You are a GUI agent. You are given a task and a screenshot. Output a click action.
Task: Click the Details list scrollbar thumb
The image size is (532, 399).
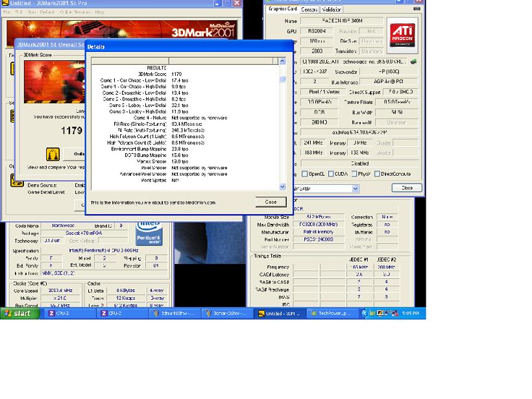tap(282, 79)
